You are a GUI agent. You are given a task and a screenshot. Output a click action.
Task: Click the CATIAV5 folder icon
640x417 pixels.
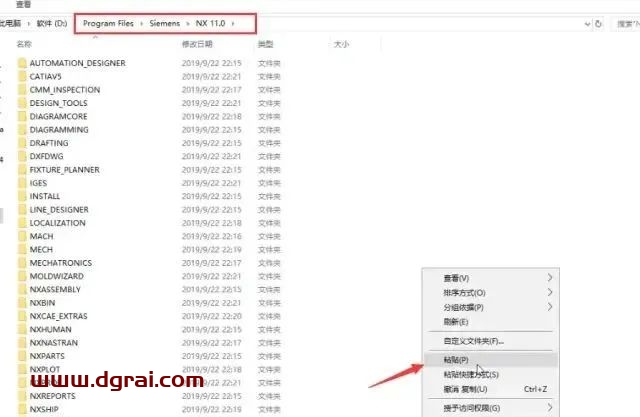click(x=22, y=77)
